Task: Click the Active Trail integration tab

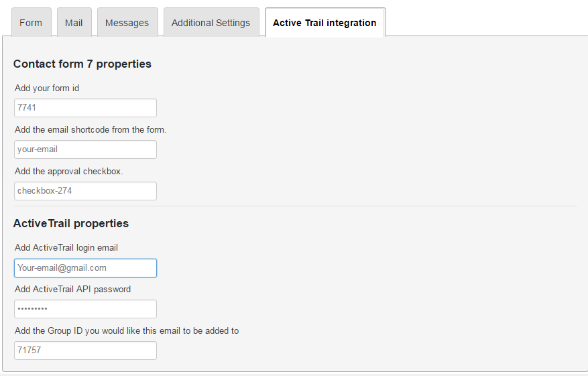Action: click(x=325, y=23)
